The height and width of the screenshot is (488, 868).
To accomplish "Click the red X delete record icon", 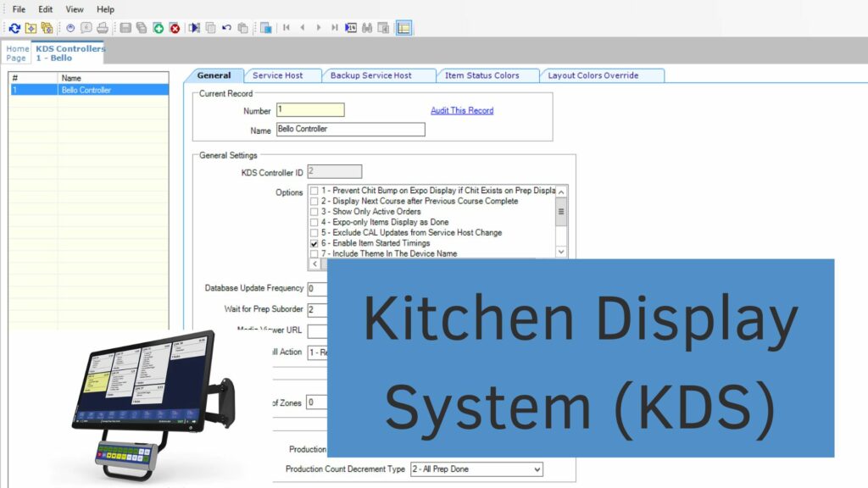I will coord(175,28).
